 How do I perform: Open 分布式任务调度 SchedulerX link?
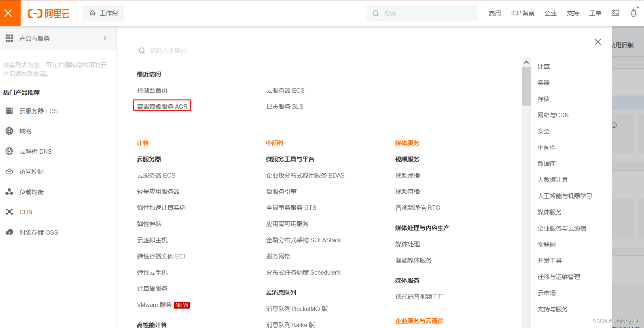pyautogui.click(x=303, y=272)
